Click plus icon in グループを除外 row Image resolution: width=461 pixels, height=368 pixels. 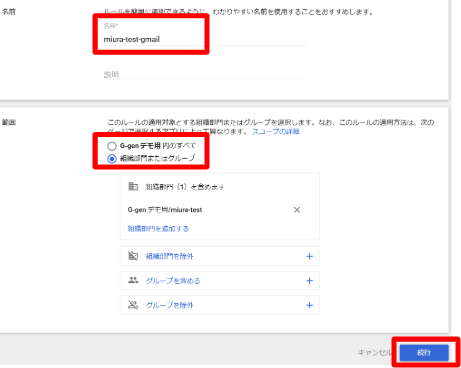coord(309,305)
